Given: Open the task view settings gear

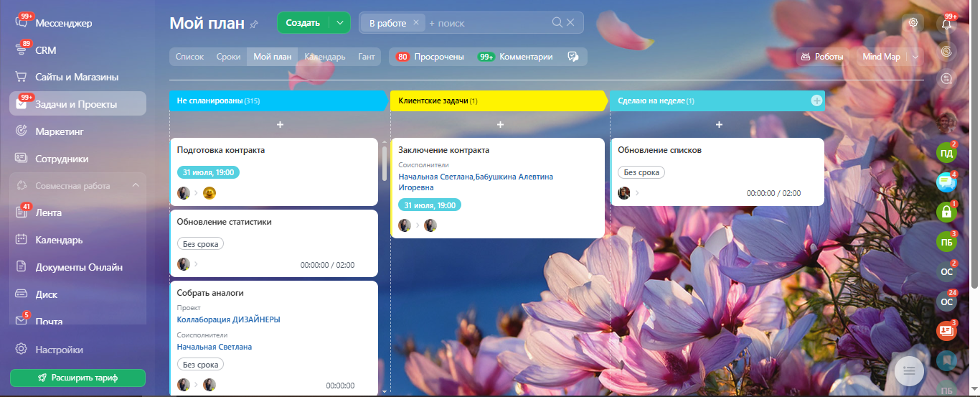Looking at the screenshot, I should [913, 22].
